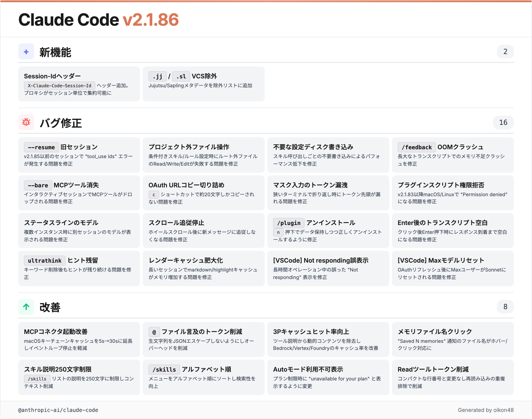Click the ultrathink code tag

pos(45,260)
